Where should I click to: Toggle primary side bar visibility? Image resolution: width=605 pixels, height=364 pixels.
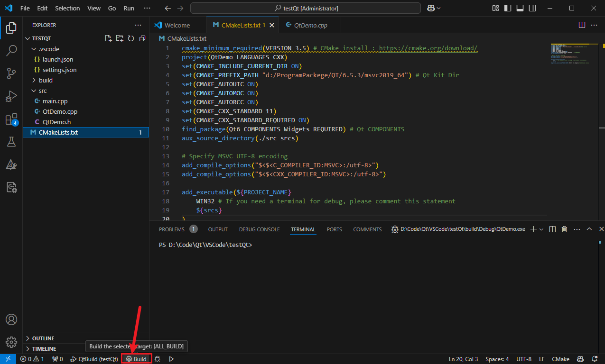pyautogui.click(x=508, y=8)
